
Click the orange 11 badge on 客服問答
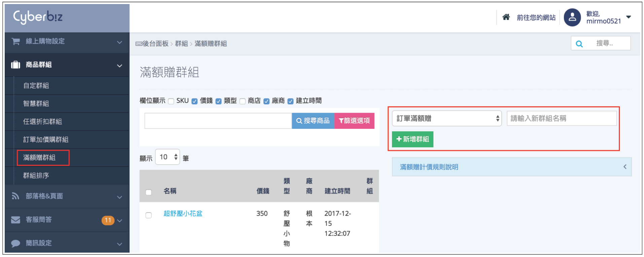coord(108,220)
